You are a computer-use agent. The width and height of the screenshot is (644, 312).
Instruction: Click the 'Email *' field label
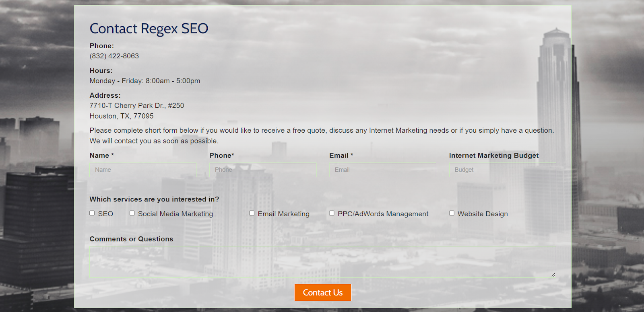click(x=341, y=156)
